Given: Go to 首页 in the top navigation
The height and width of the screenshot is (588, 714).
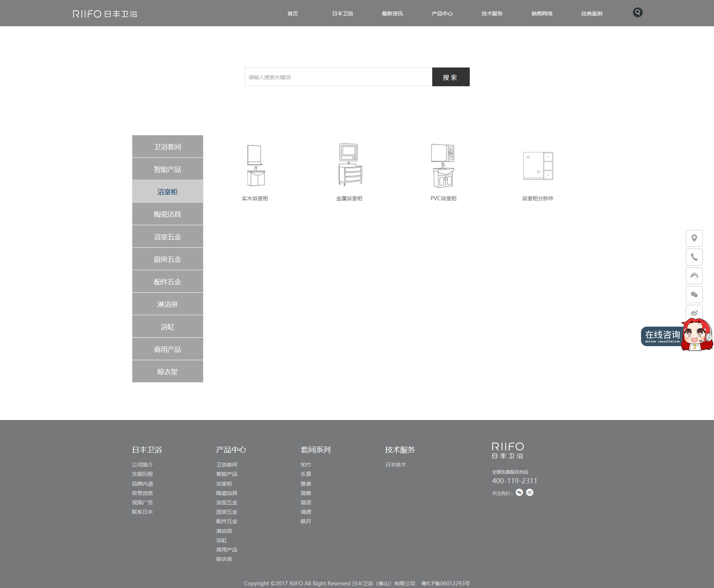Looking at the screenshot, I should (x=293, y=13).
